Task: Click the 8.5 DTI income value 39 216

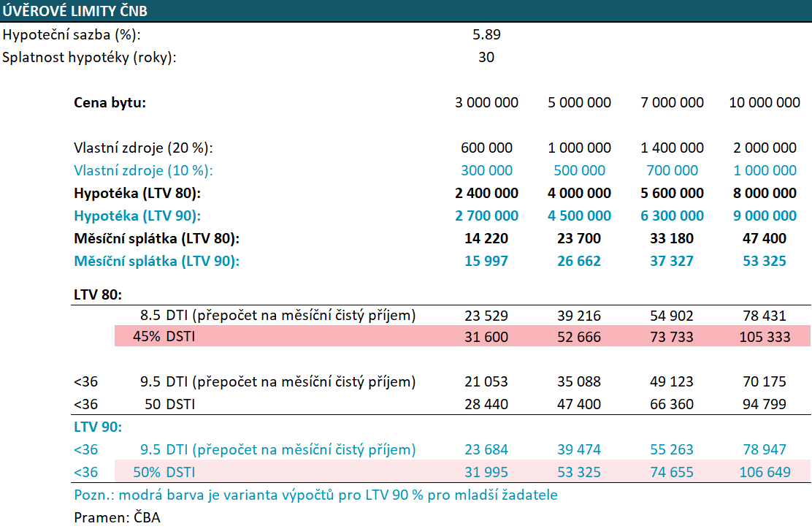Action: pyautogui.click(x=579, y=316)
